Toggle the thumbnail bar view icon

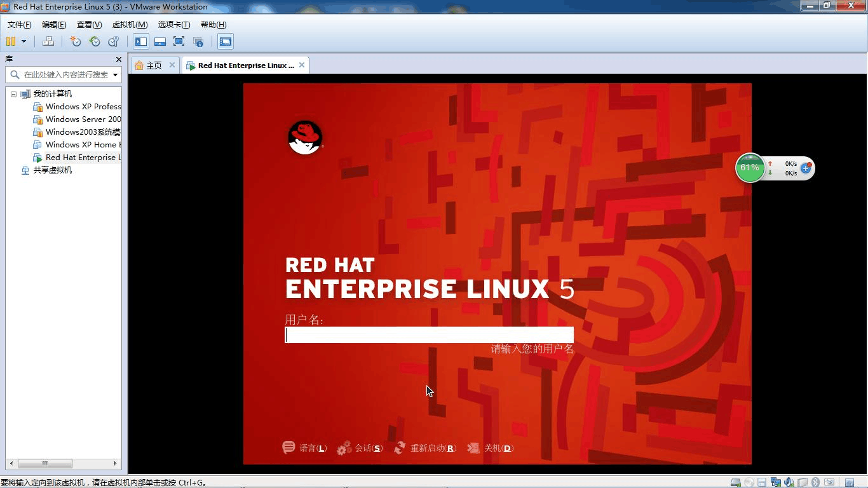coord(160,41)
